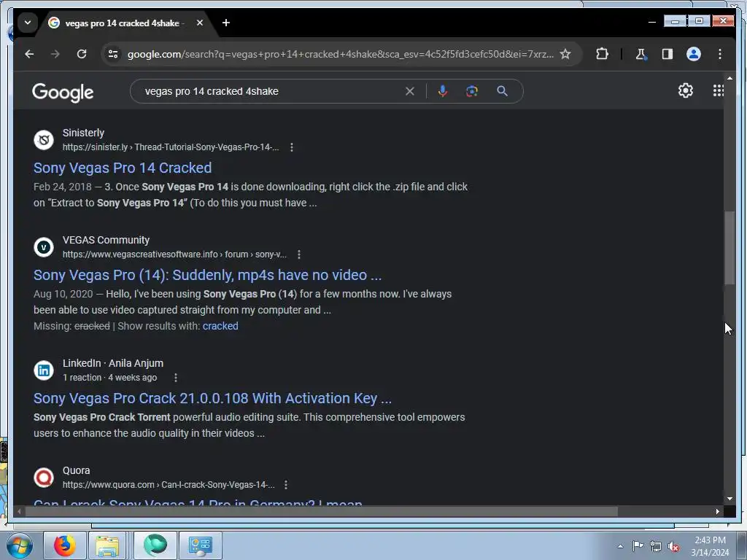Close the vegas pro 14 tab

(x=200, y=23)
